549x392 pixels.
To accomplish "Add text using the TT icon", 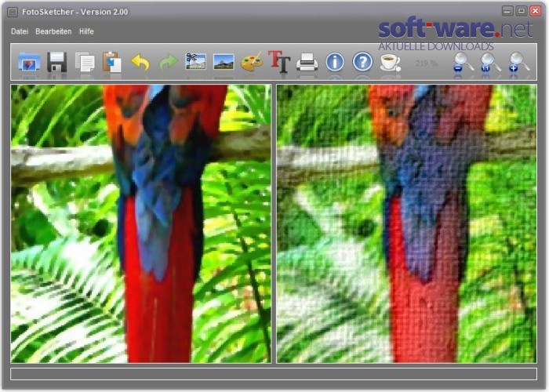I will [x=279, y=62].
